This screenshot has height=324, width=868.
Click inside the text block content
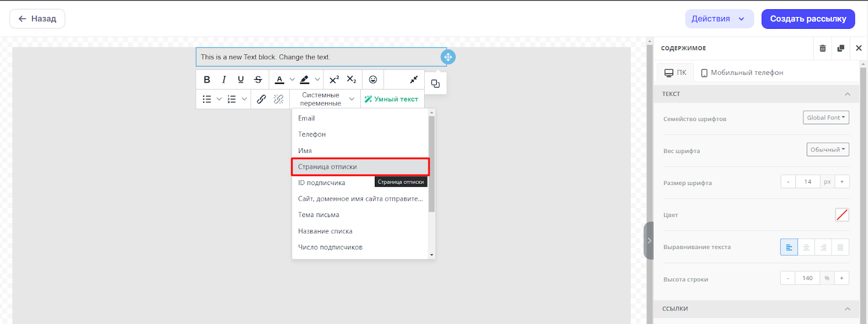(320, 57)
